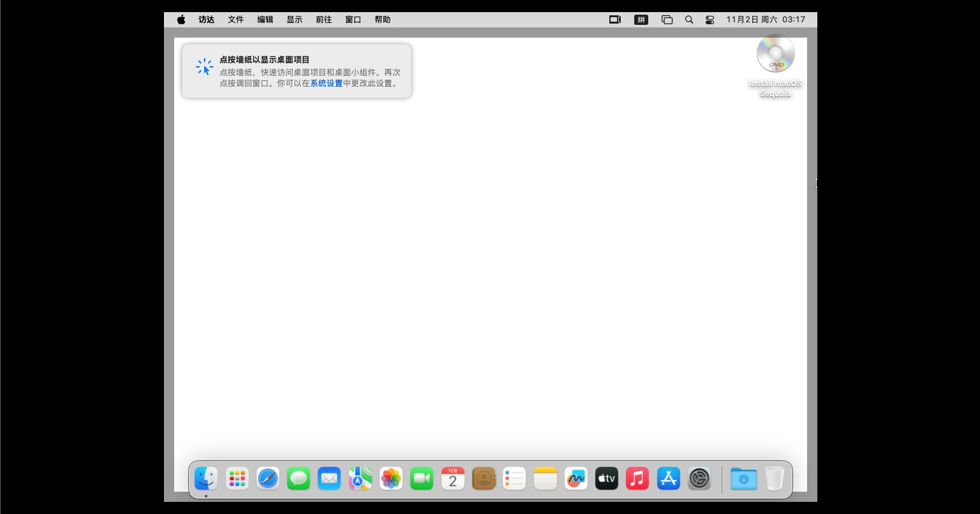
Task: Open Finder from the Dock
Action: [206, 478]
